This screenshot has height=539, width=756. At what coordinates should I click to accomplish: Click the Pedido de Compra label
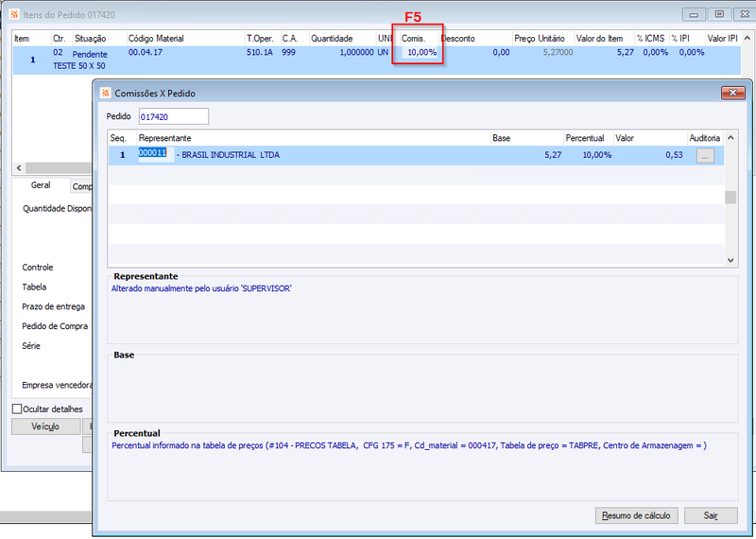(x=55, y=326)
